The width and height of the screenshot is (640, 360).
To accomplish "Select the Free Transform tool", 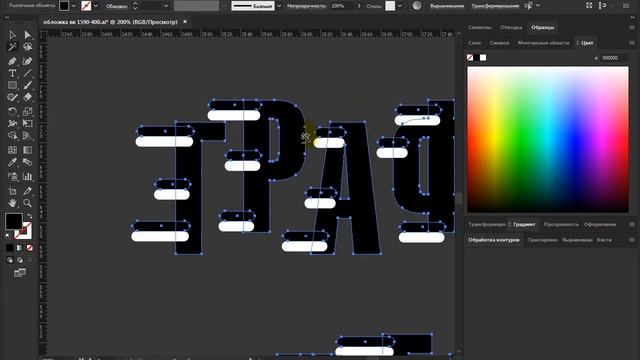I will click(x=27, y=123).
